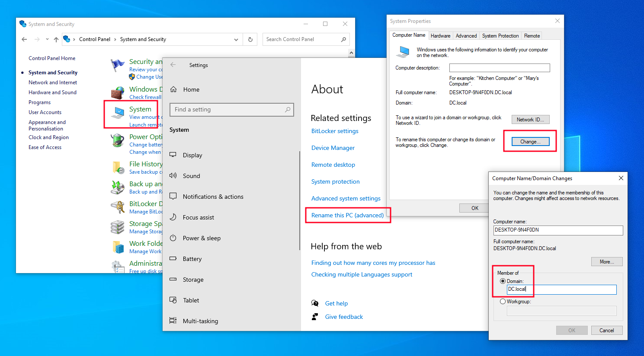Viewport: 644px width, 356px height.
Task: Open Sound settings in the Settings sidebar
Action: click(191, 175)
